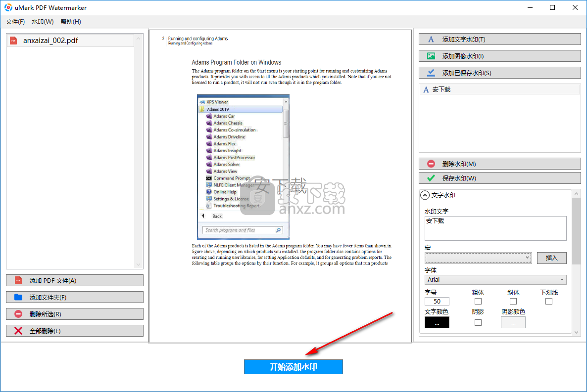The width and height of the screenshot is (587, 392).
Task: Click the PDF icon on 添加 PDF 文件
Action: [18, 281]
